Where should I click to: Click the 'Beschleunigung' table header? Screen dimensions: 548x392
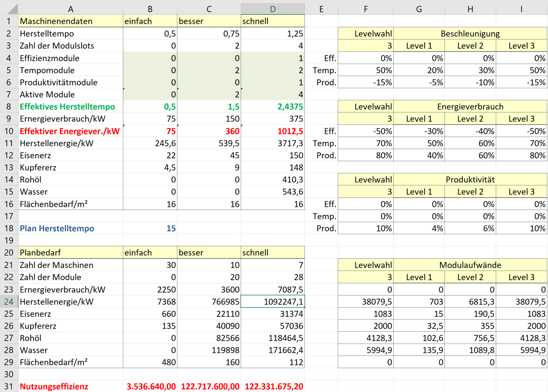click(470, 34)
